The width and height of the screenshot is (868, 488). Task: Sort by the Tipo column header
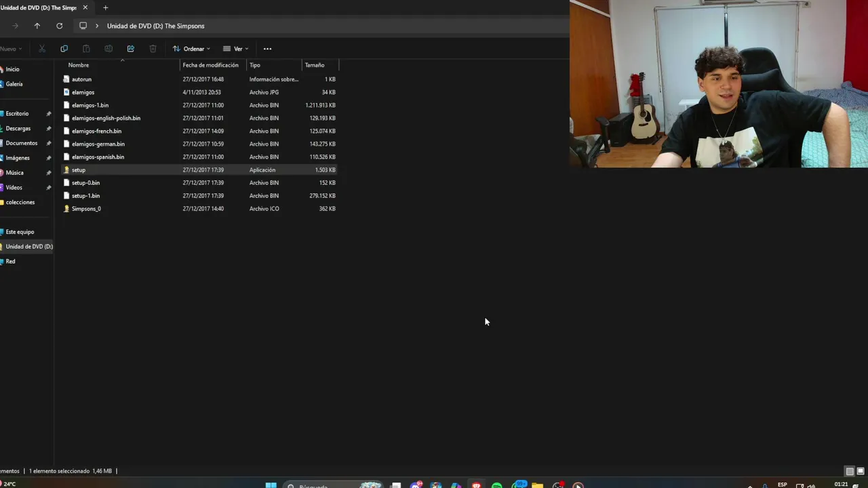coord(255,65)
